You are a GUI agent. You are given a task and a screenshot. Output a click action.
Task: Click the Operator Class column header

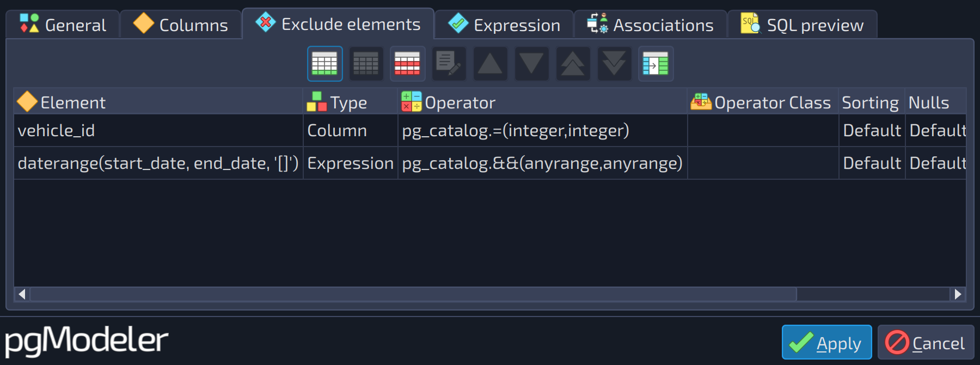tap(763, 102)
